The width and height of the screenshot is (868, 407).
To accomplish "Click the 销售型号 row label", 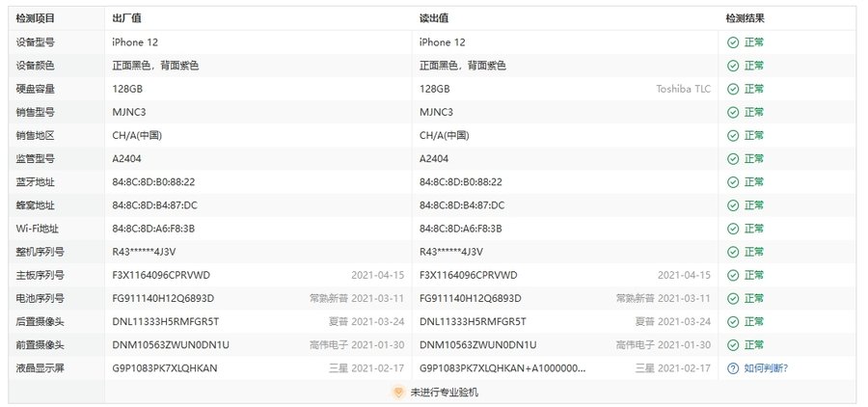I will tap(35, 113).
